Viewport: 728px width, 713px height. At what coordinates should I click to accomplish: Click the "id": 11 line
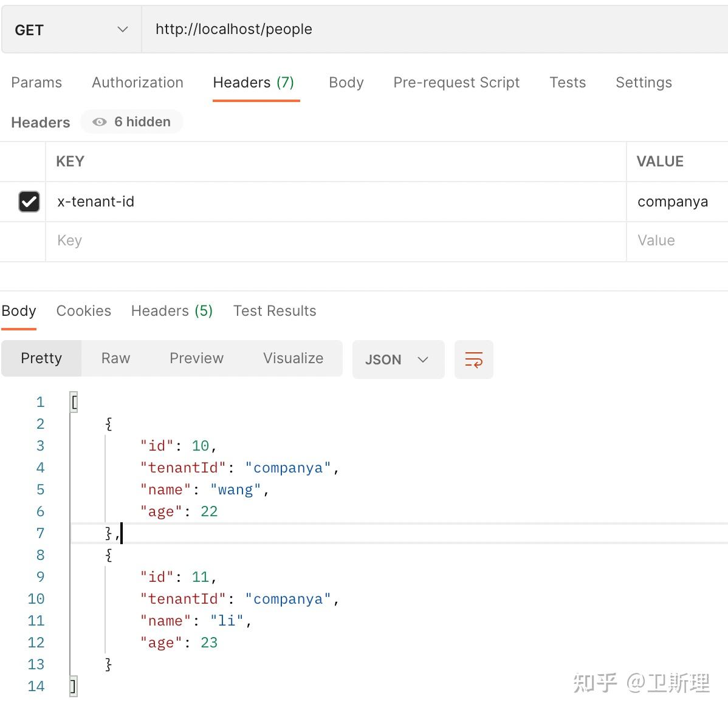pos(178,578)
